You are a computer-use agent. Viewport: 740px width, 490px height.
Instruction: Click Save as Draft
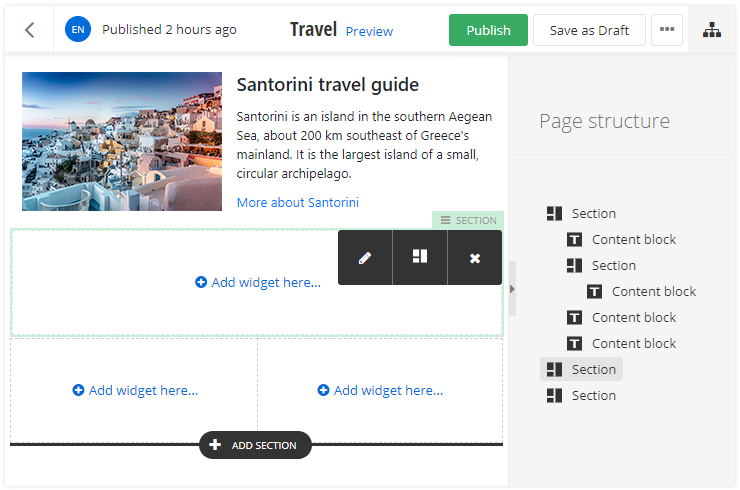click(589, 30)
